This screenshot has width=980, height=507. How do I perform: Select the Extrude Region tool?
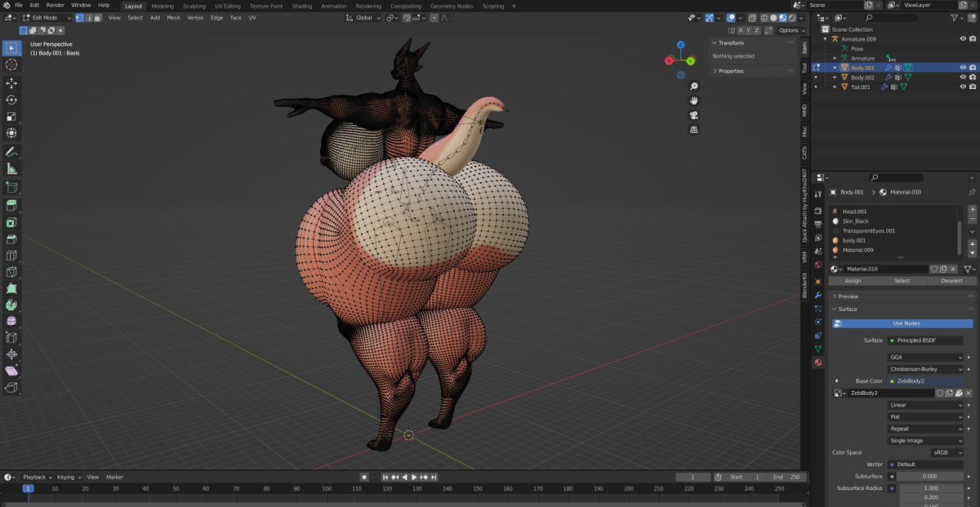[11, 205]
